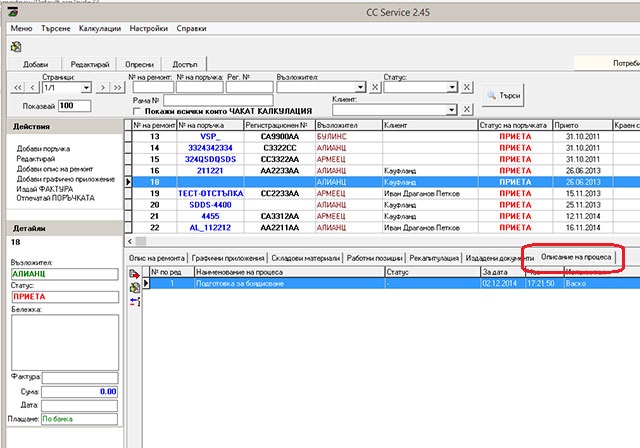The height and width of the screenshot is (448, 640).
Task: Click registration number CA3312AA
Action: 280,216
